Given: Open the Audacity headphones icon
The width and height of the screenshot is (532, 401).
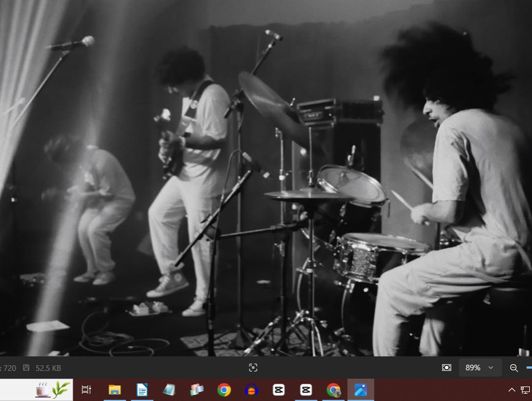Looking at the screenshot, I should [x=251, y=390].
